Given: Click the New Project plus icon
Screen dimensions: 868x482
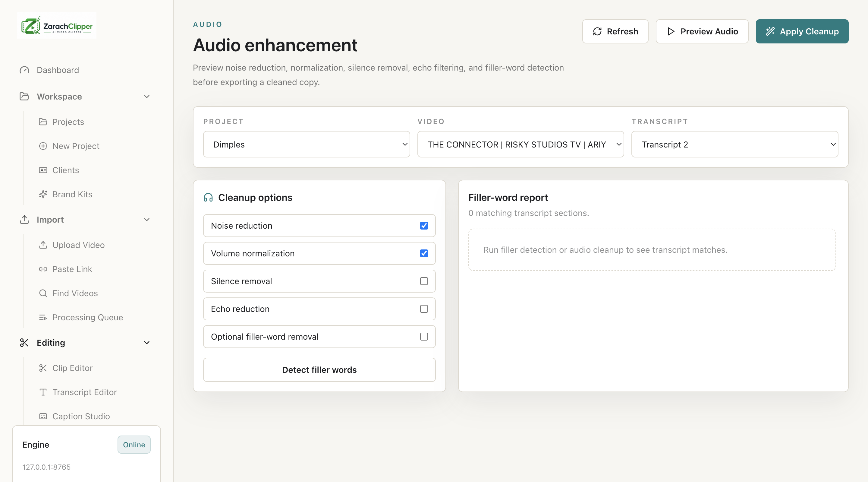Looking at the screenshot, I should click(x=43, y=146).
